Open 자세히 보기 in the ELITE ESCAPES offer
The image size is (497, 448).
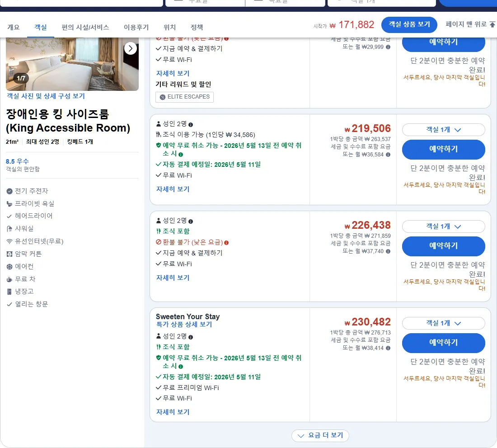pos(173,73)
